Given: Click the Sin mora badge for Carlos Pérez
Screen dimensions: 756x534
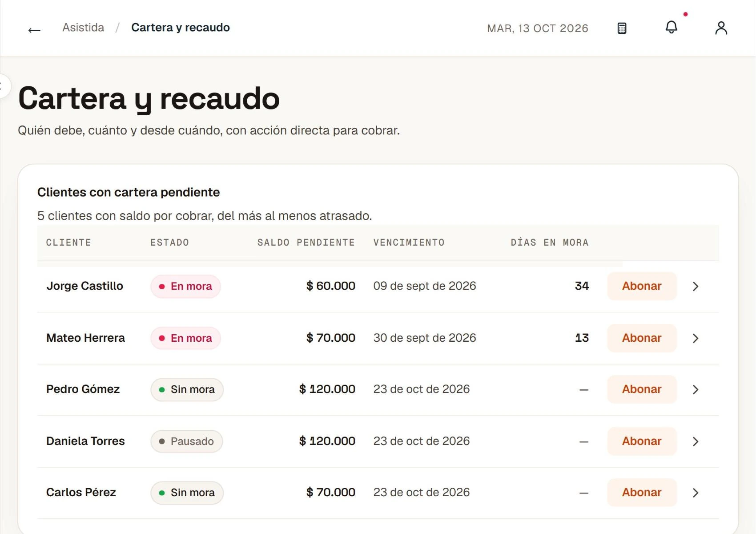Looking at the screenshot, I should (187, 493).
